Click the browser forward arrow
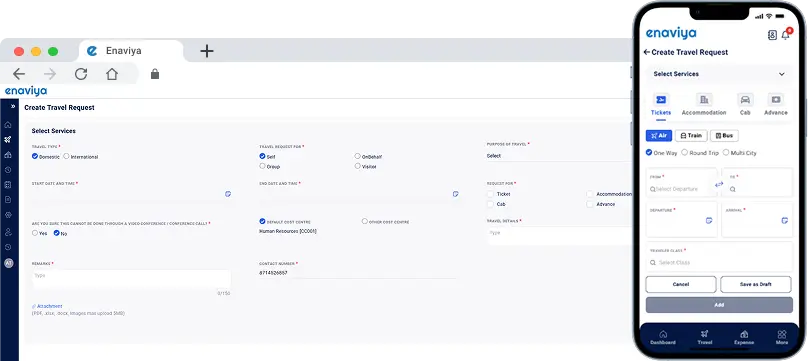 pos(50,74)
